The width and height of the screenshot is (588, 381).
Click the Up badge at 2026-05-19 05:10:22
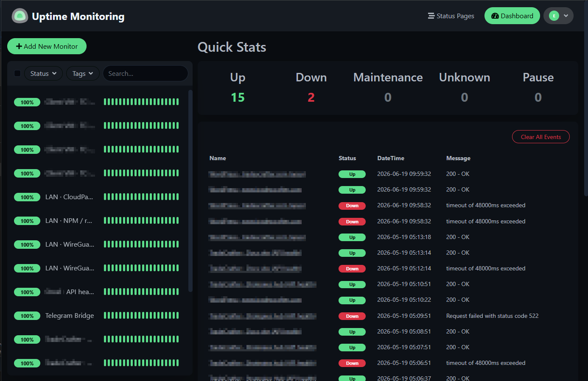[352, 300]
